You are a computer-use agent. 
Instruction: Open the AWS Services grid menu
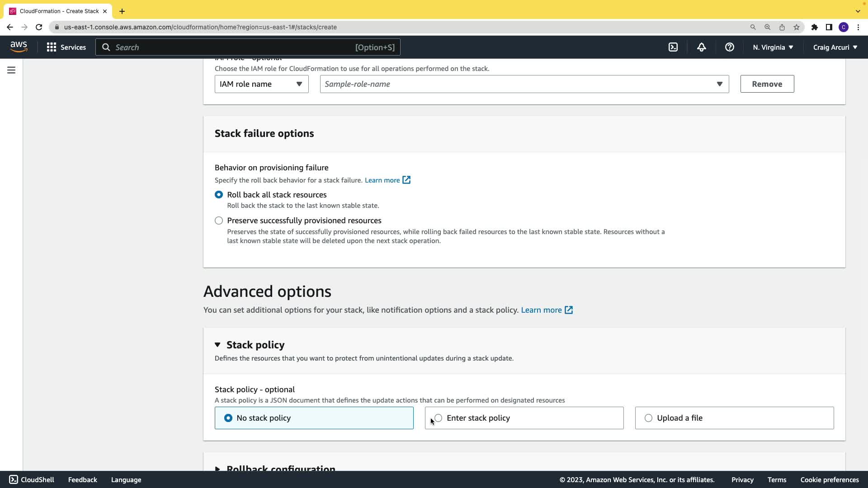(x=66, y=47)
